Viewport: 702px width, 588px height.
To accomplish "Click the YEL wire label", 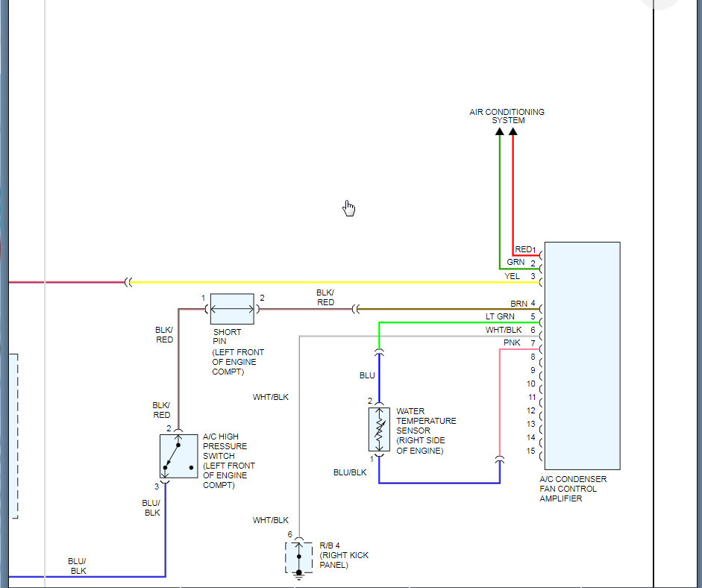I will click(x=513, y=276).
